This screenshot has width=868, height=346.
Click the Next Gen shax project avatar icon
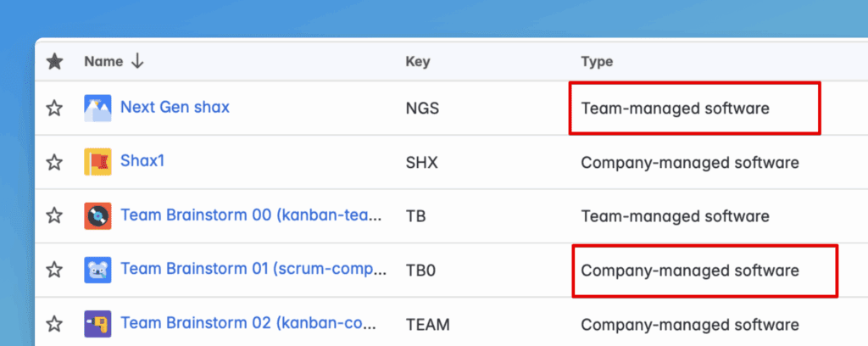tap(97, 108)
